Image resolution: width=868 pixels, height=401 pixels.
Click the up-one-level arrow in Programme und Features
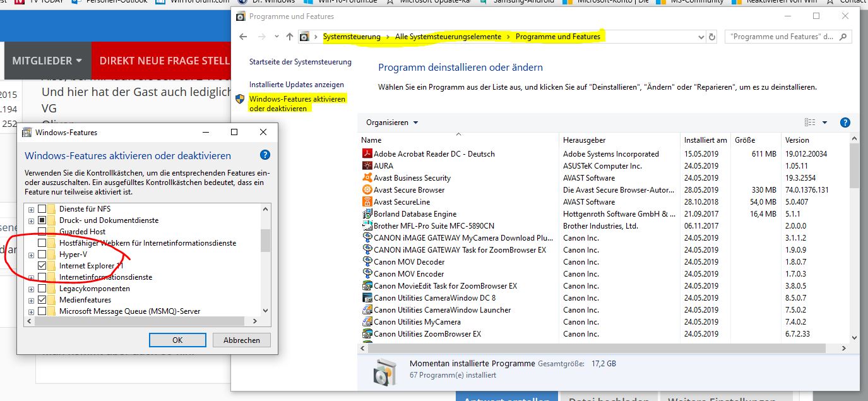tap(290, 37)
